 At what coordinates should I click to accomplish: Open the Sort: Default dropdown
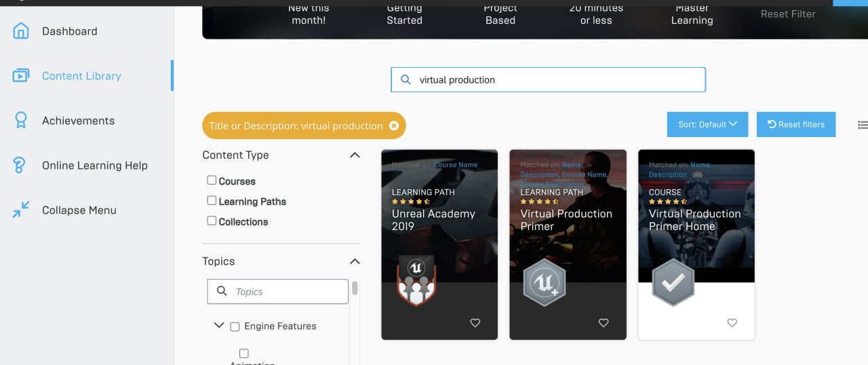(x=707, y=124)
